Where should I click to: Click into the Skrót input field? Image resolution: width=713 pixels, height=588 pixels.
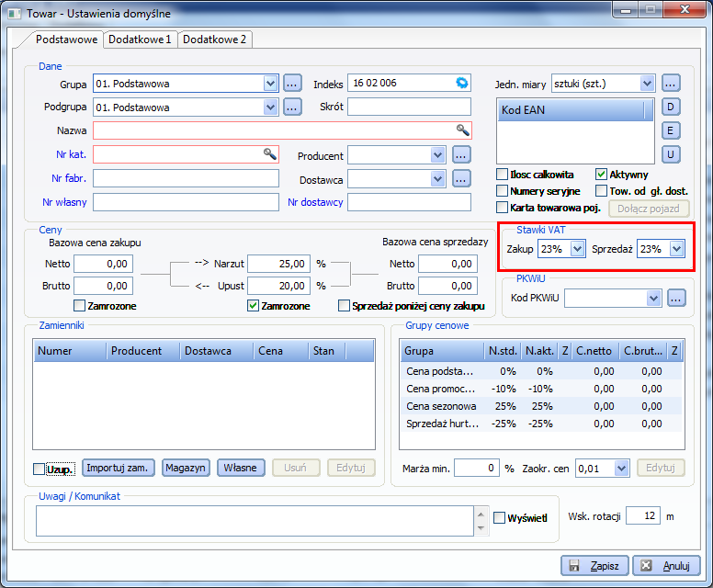click(409, 107)
